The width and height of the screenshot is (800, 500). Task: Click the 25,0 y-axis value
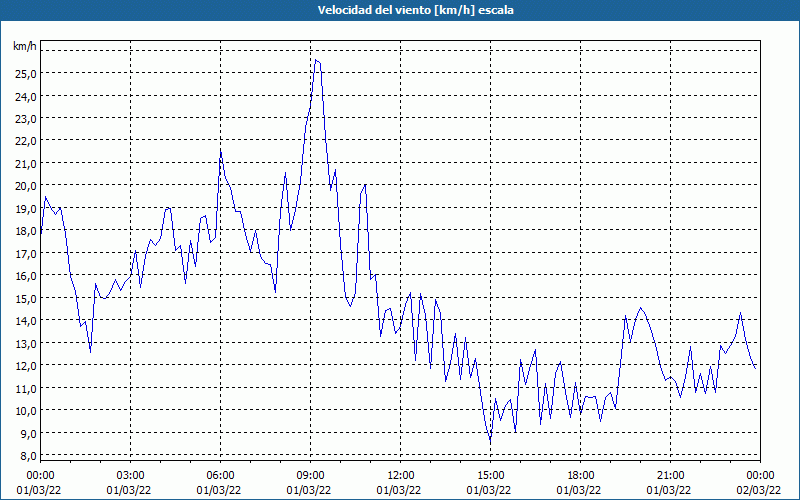pyautogui.click(x=26, y=73)
